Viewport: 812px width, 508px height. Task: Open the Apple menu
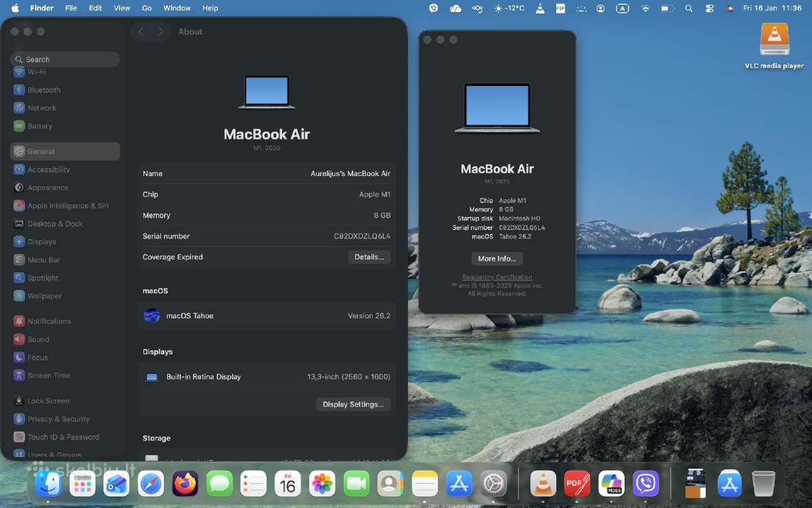tap(14, 8)
